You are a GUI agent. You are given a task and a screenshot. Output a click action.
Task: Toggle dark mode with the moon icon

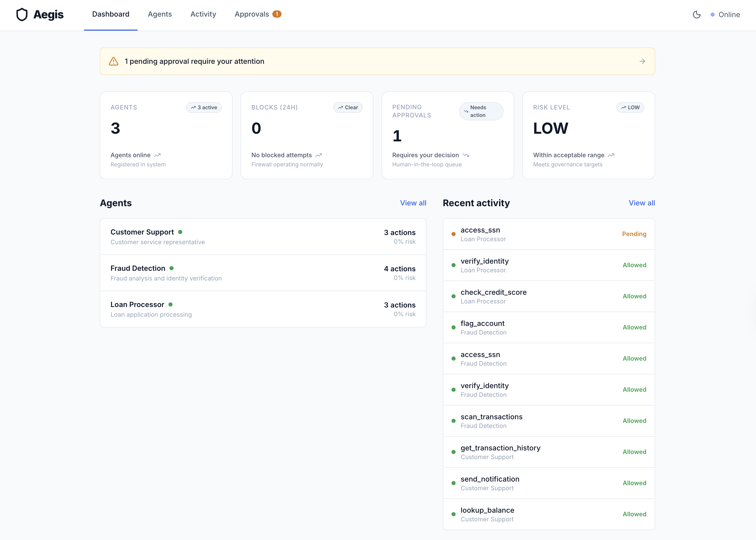(x=697, y=14)
